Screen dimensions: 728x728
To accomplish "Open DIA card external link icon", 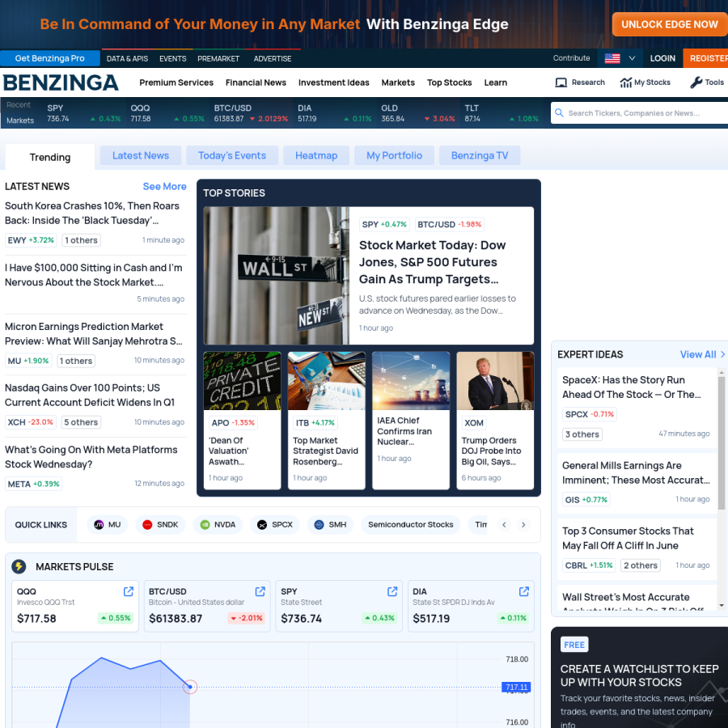I will [x=523, y=591].
